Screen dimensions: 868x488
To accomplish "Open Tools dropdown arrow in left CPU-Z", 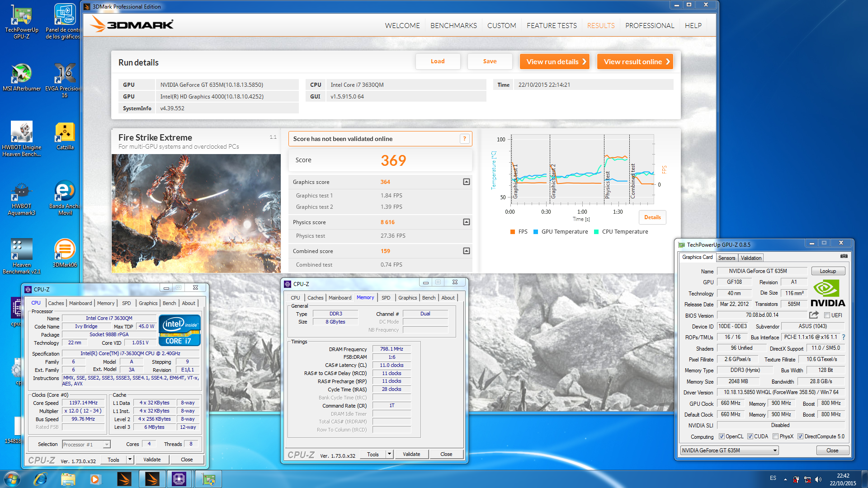I will 130,460.
